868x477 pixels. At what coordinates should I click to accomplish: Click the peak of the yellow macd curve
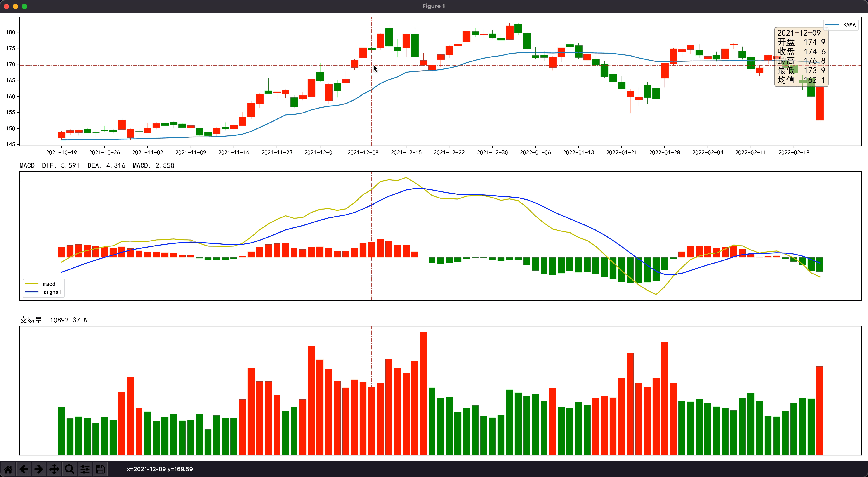pos(406,178)
